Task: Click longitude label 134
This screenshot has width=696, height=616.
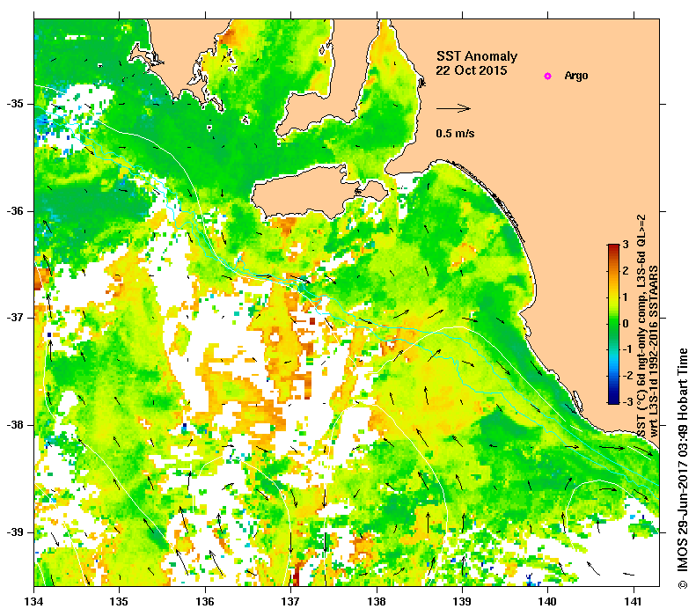Action: [34, 601]
